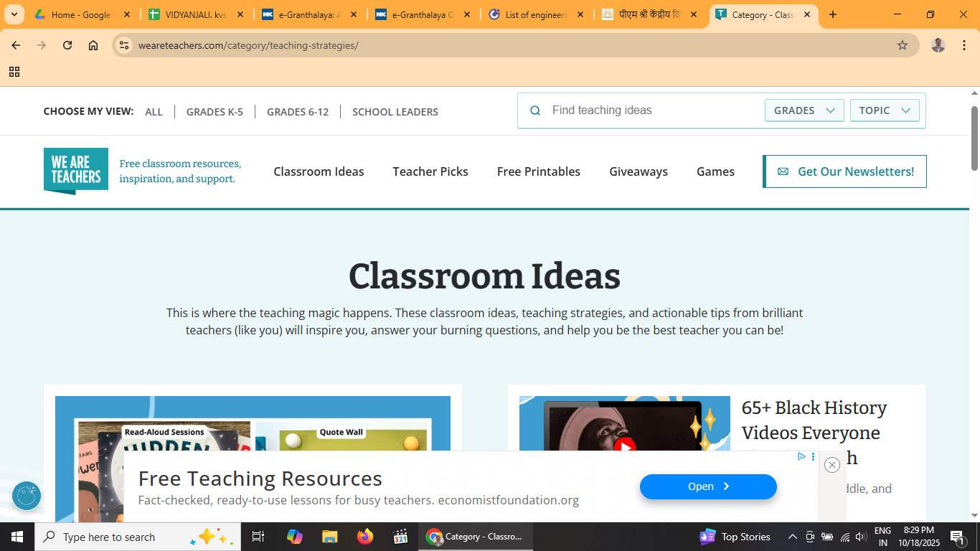
Task: Click the browser home icon
Action: 93,45
